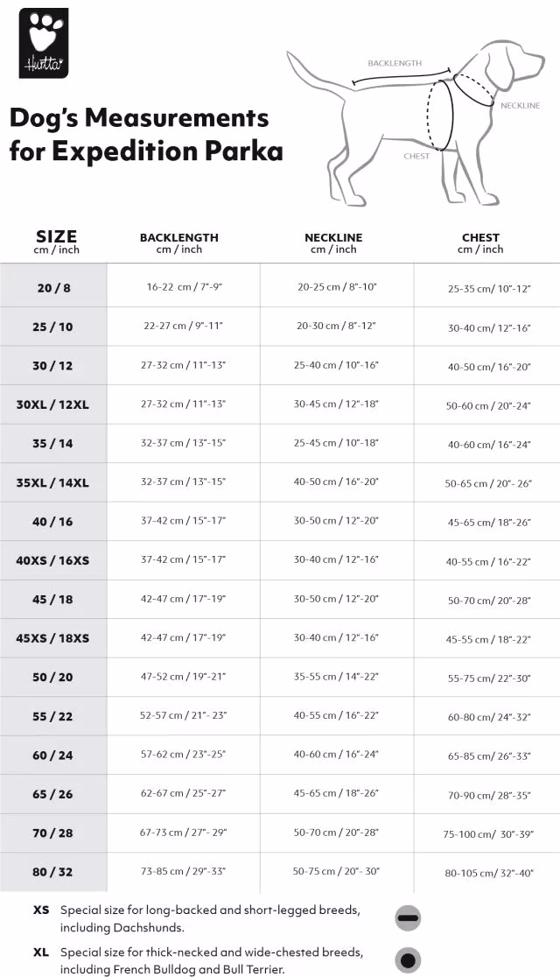Click the neckline cell for size 65 / 26

(x=336, y=793)
